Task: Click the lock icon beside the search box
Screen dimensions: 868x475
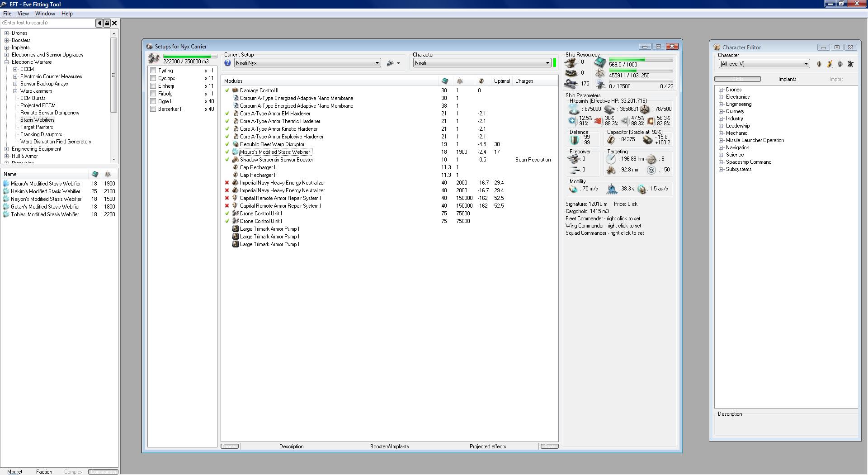Action: coord(107,23)
